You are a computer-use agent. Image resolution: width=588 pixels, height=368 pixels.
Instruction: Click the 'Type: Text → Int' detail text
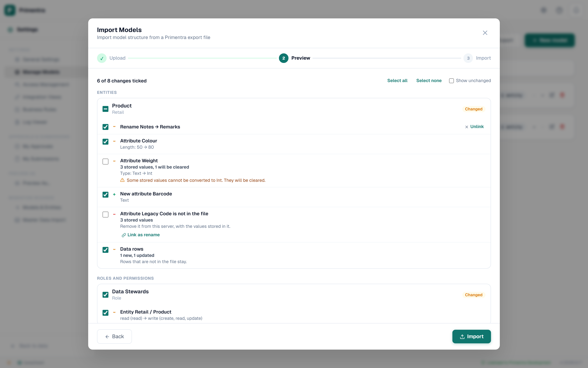click(136, 173)
